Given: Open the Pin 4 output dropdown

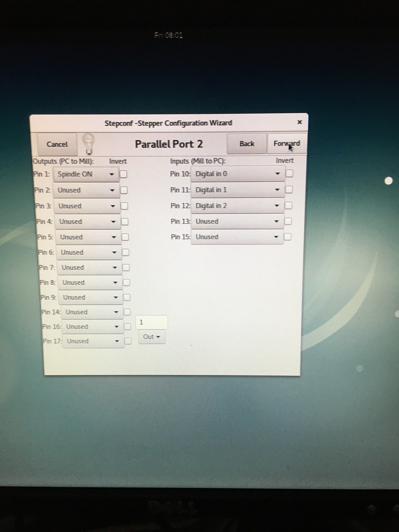Looking at the screenshot, I should (88, 222).
